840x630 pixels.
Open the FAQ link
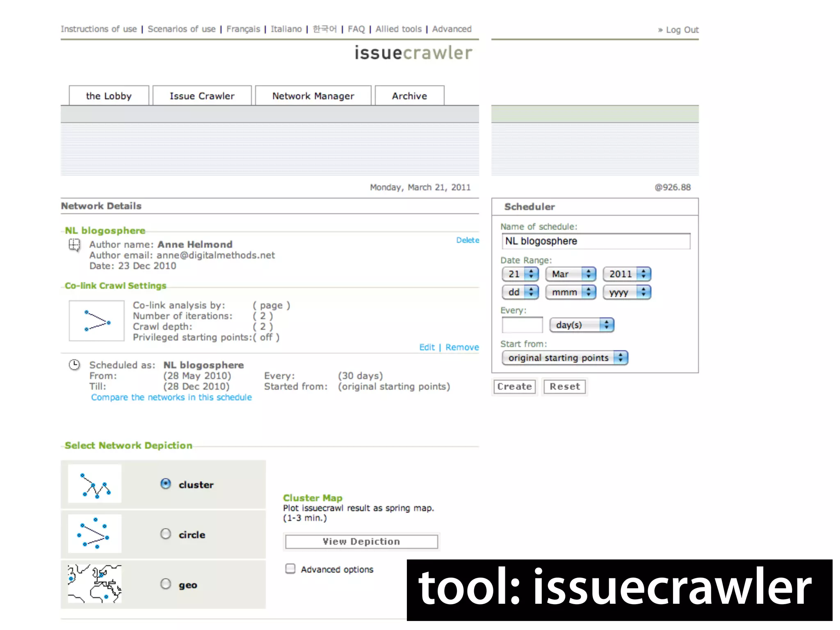[x=356, y=29]
